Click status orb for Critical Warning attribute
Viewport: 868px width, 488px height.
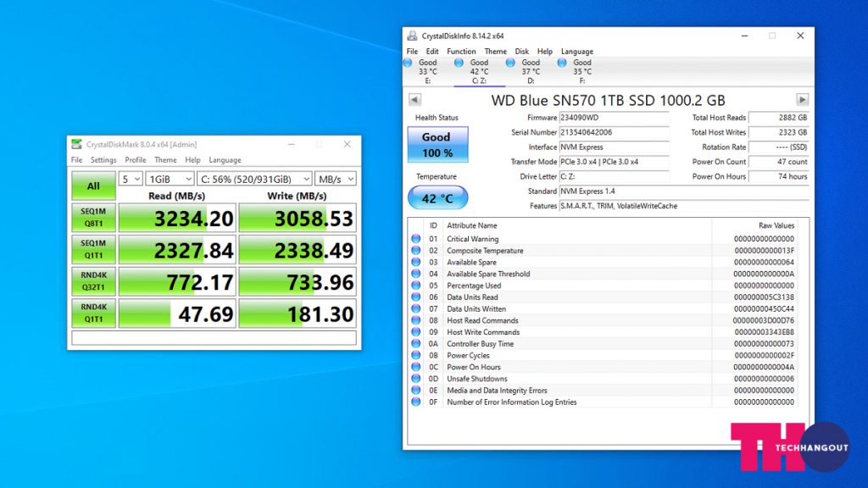[415, 238]
